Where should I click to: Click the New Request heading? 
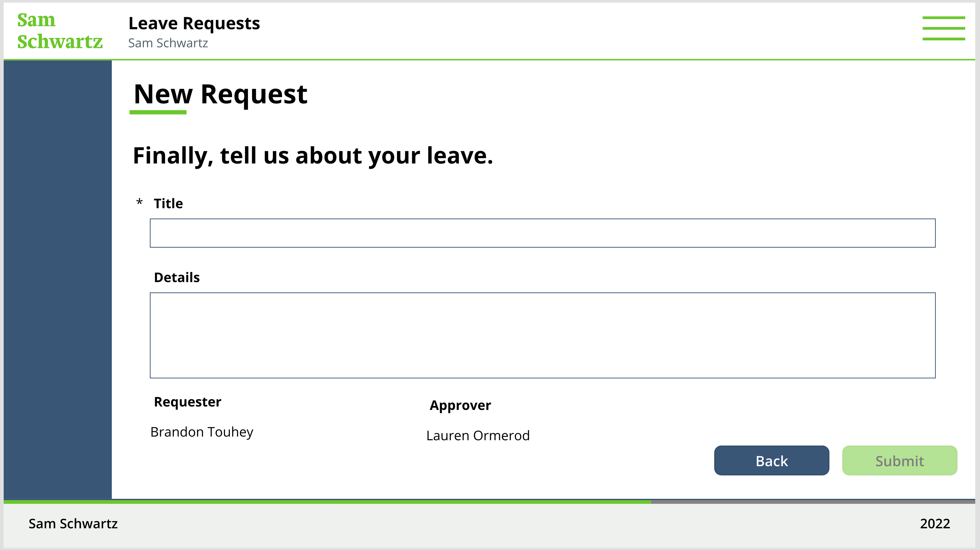(220, 94)
